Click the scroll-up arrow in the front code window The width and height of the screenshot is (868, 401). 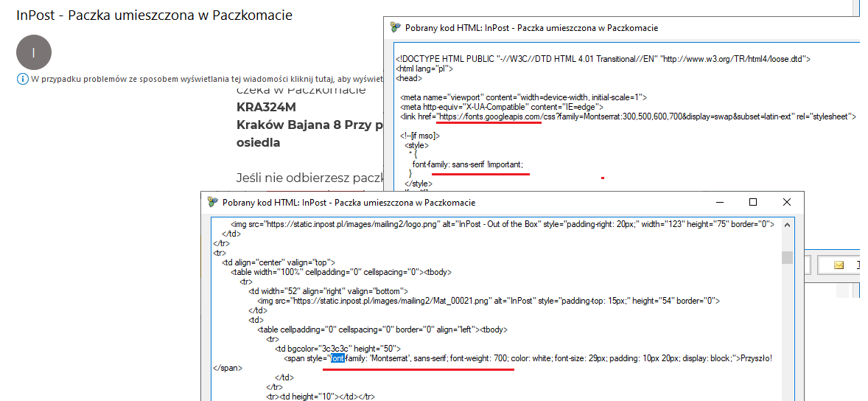[788, 224]
